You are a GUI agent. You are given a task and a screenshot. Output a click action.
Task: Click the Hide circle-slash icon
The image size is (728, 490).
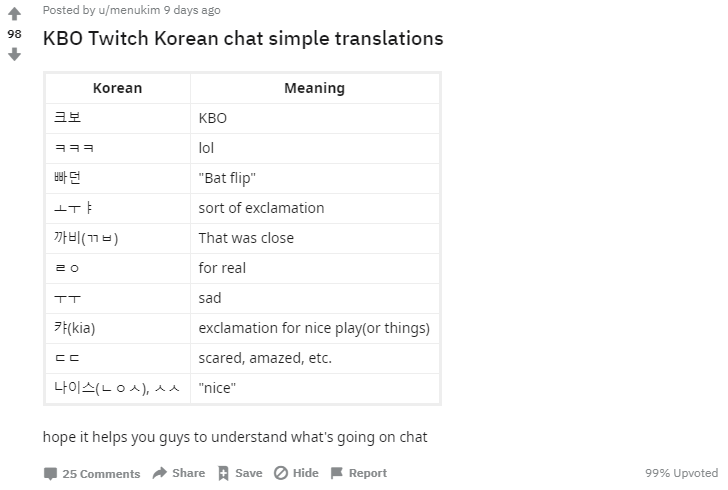[x=281, y=474]
